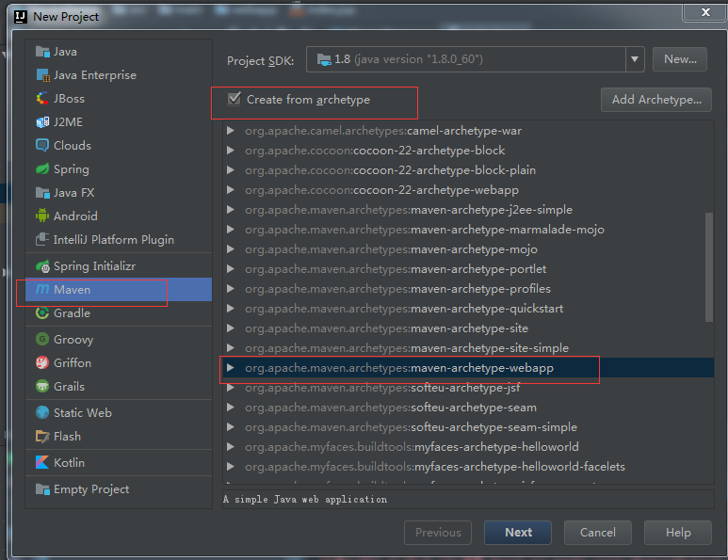The image size is (728, 560).
Task: Expand myfaces-archetype-helloworld node
Action: pos(231,447)
